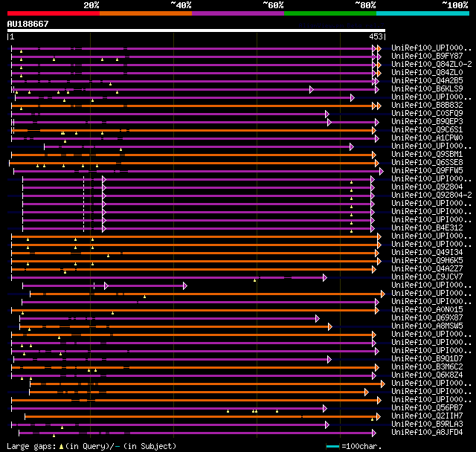Select the UniRef100_Q9C6S1 label
This screenshot has width=476, height=452.
427,130
